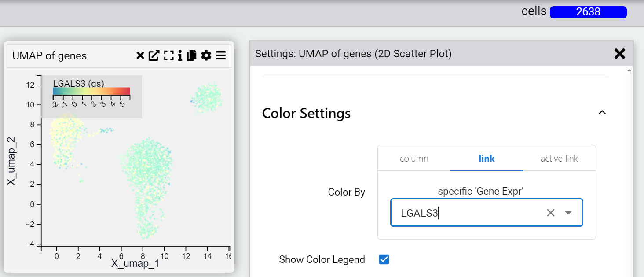Viewport: 644px width, 277px height.
Task: Select the link tab in Color By
Action: coord(487,159)
